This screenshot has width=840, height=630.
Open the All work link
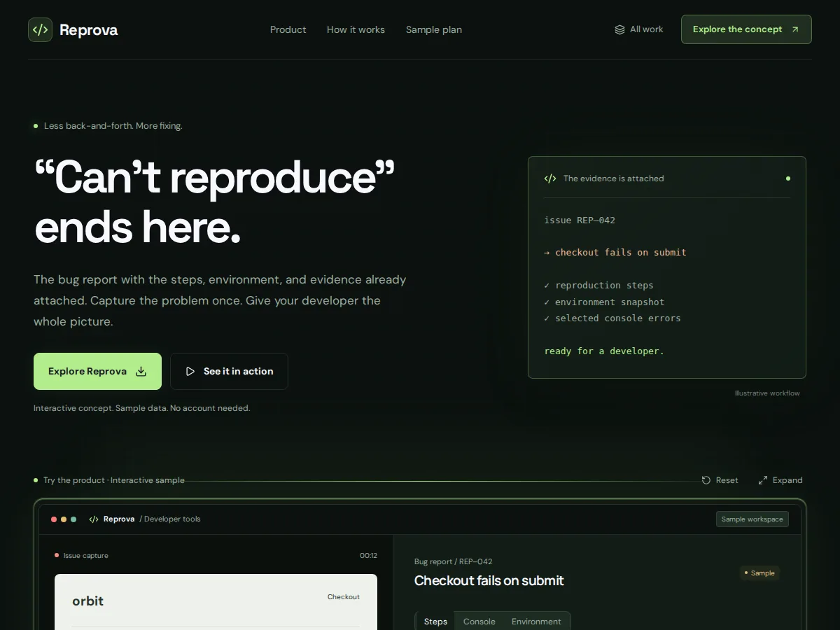coord(639,29)
